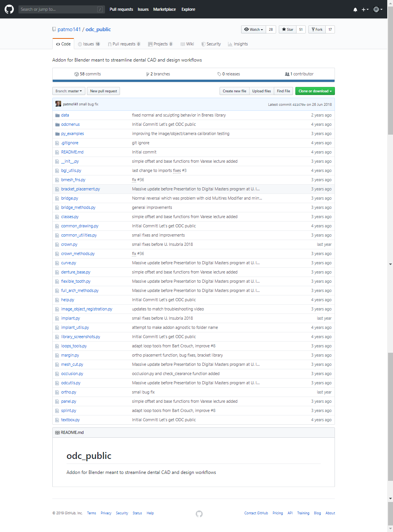View the 58 commits history
Viewport: 393px width, 532px height.
[88, 74]
